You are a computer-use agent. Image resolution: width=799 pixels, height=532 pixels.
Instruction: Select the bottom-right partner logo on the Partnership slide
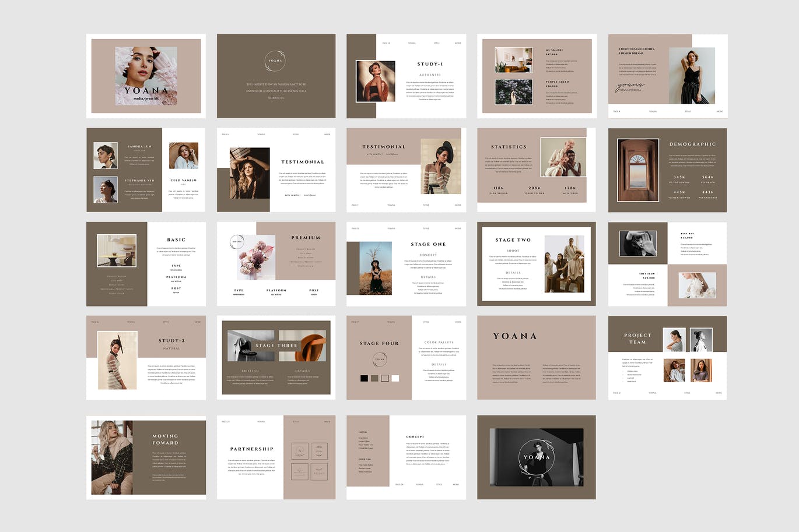(319, 471)
